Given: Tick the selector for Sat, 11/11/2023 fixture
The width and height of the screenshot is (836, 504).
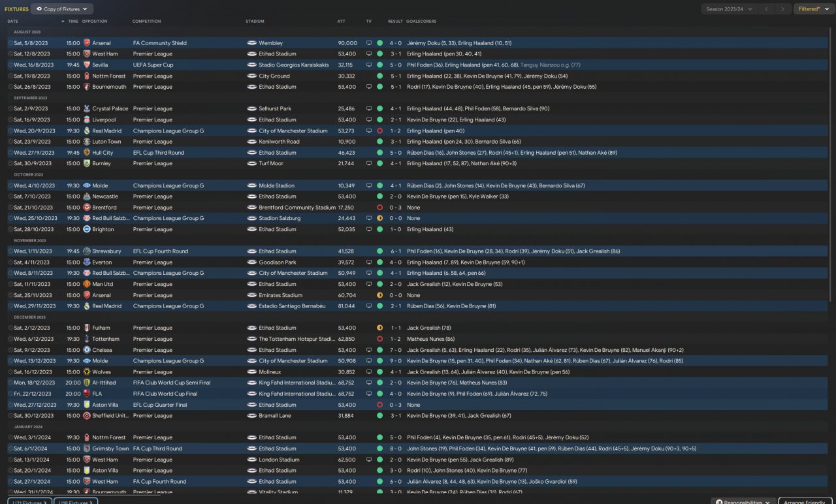Looking at the screenshot, I should click(x=10, y=285).
